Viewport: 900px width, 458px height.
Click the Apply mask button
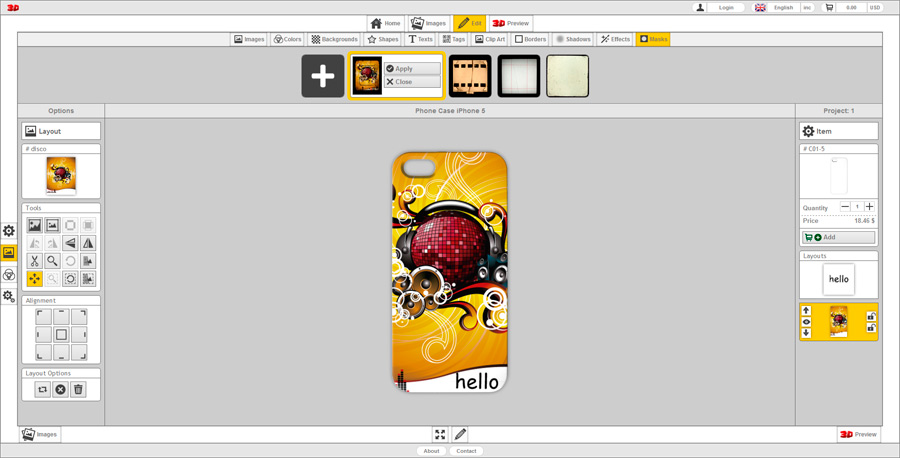(412, 68)
